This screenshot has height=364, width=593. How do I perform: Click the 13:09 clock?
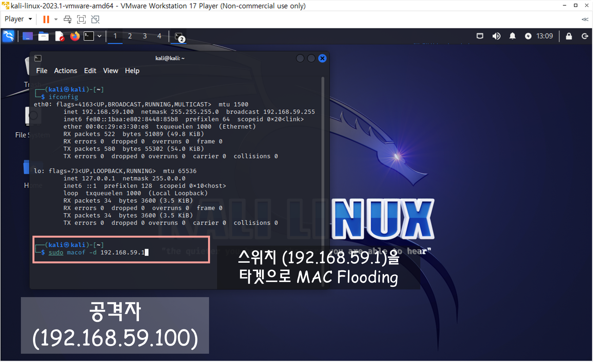click(x=544, y=36)
